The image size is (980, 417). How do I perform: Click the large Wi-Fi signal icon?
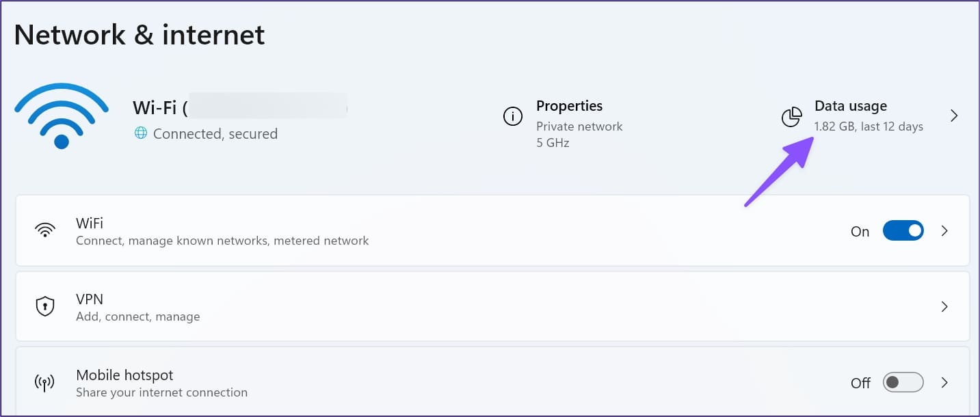(x=62, y=116)
